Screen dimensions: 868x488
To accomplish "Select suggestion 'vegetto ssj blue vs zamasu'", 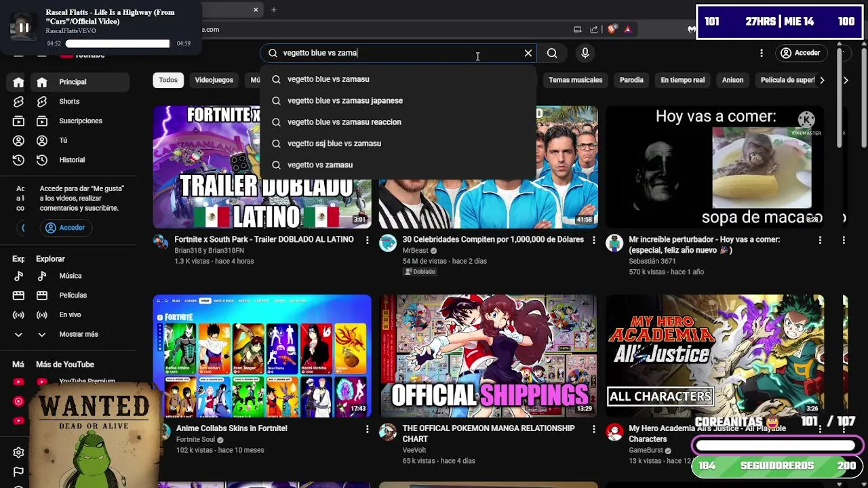I will 398,144.
